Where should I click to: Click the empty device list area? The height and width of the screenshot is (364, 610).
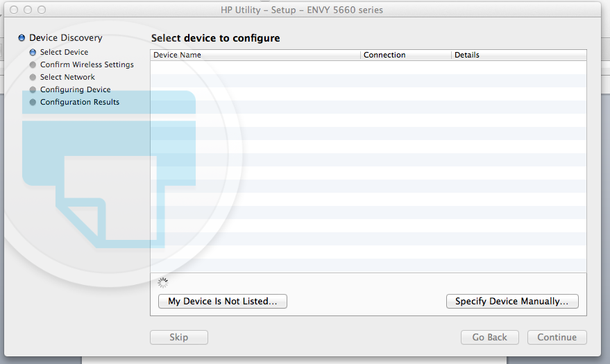click(x=368, y=166)
